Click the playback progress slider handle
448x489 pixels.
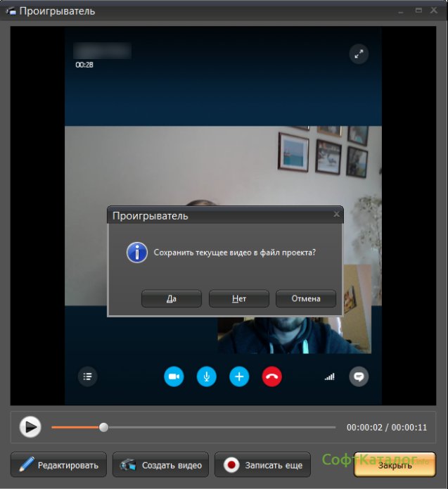[104, 427]
